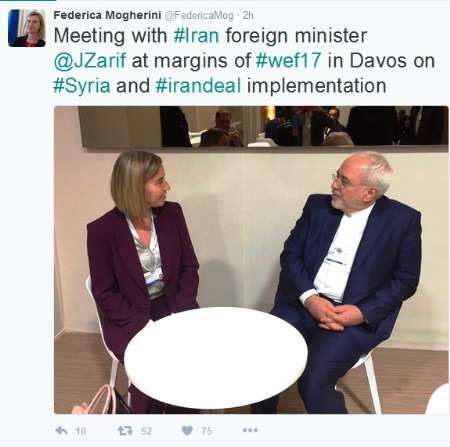This screenshot has width=450, height=447.
Task: Like the tweet with the heart icon
Action: (187, 431)
